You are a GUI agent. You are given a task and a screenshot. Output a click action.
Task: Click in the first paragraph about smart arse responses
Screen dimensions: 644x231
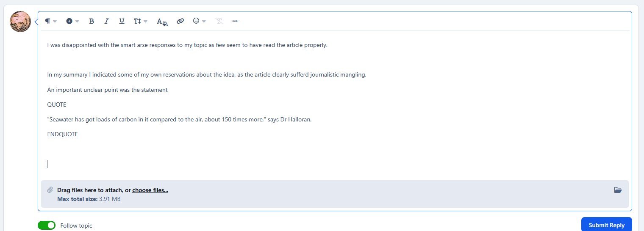point(187,45)
